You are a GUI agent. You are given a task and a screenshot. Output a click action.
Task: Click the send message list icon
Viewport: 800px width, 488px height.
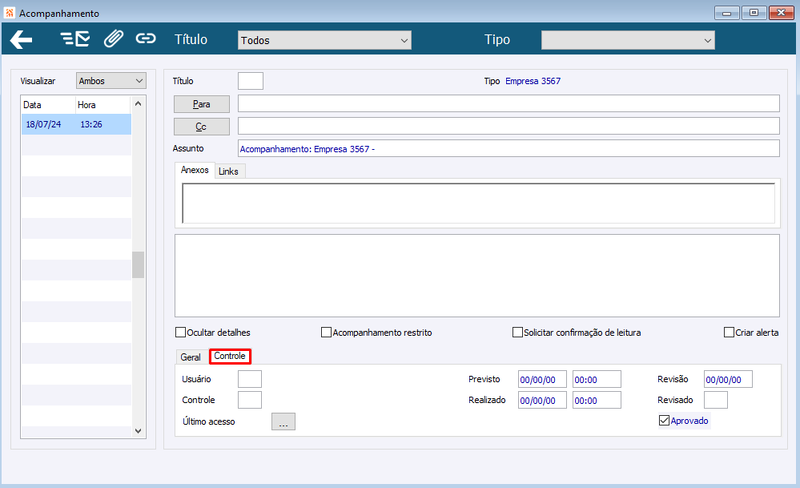pyautogui.click(x=75, y=39)
